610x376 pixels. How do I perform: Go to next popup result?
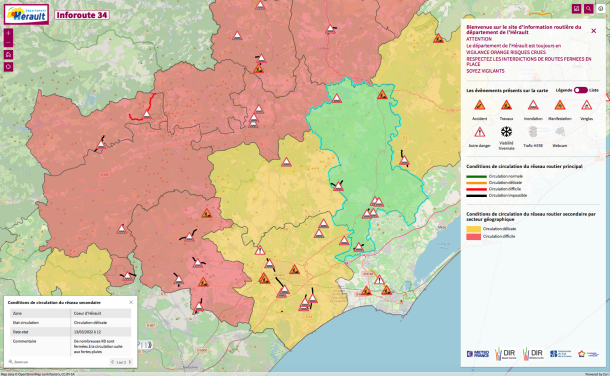[x=130, y=362]
